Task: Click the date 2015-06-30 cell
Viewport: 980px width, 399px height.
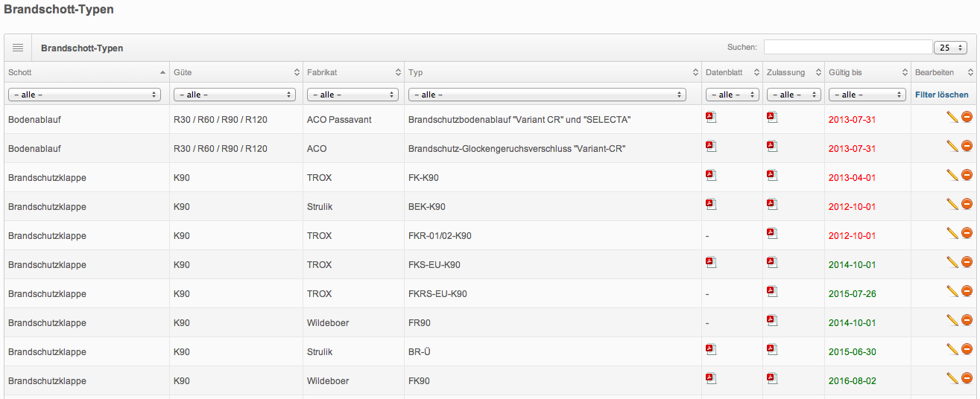Action: (x=852, y=352)
